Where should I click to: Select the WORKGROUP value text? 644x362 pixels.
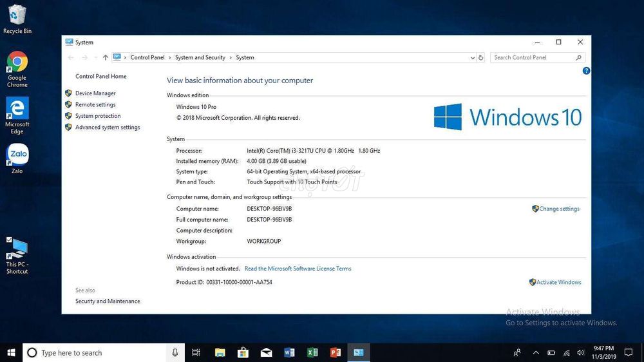(x=263, y=241)
